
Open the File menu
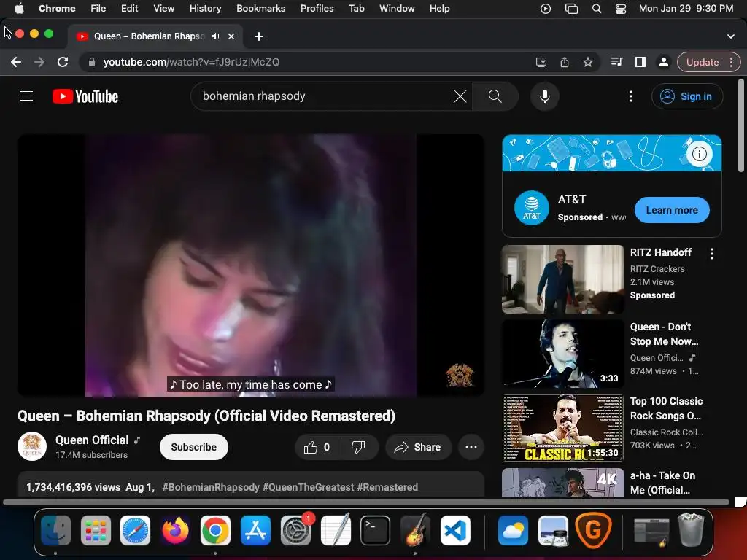(x=98, y=9)
